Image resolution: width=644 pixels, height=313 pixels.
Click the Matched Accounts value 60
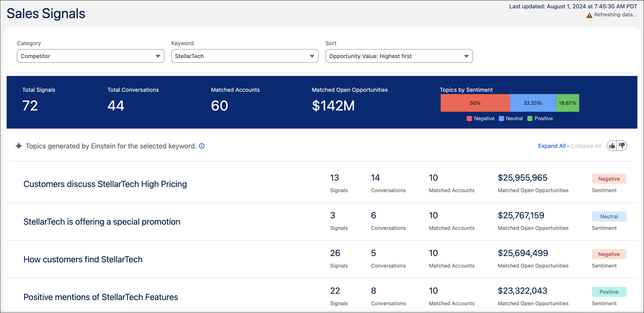(x=219, y=106)
